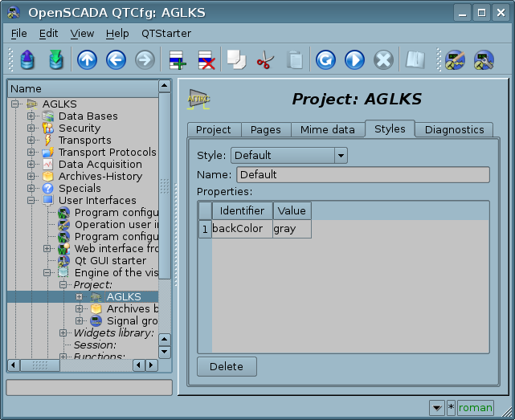Click the tree horizontal scrollbar thumb
Screen dimensions: 515x420
tap(39, 365)
